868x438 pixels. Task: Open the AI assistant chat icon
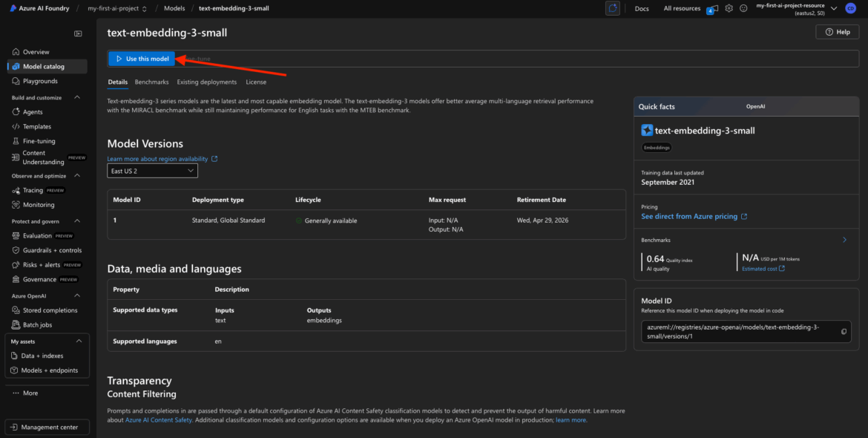click(x=613, y=8)
